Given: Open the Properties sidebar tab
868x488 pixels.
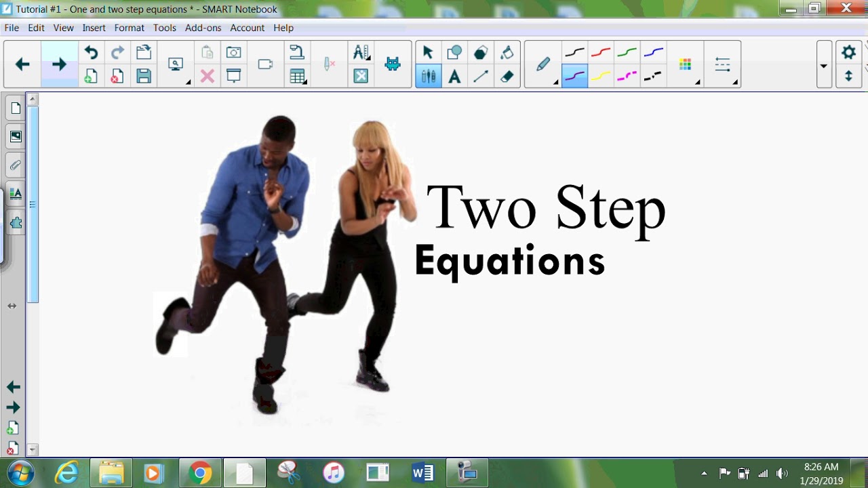Looking at the screenshot, I should [x=15, y=193].
